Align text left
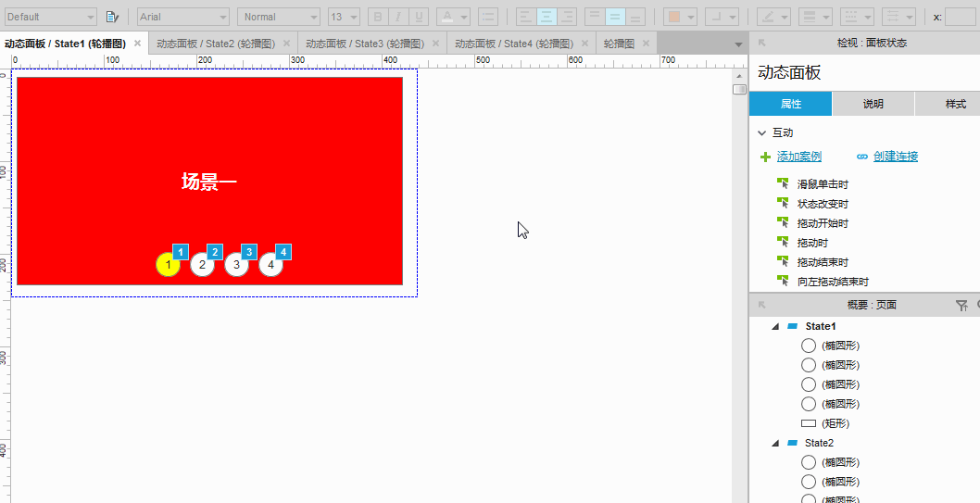The height and width of the screenshot is (503, 980). [527, 17]
